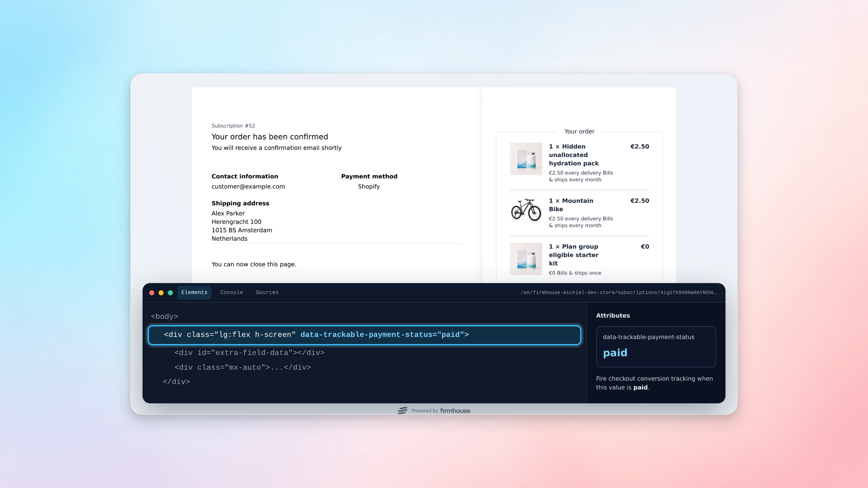868x488 pixels.
Task: Click the Shipping address heading
Action: tap(240, 203)
